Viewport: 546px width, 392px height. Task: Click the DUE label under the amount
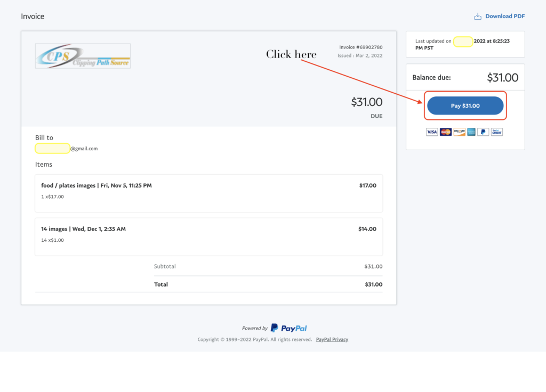pyautogui.click(x=376, y=116)
